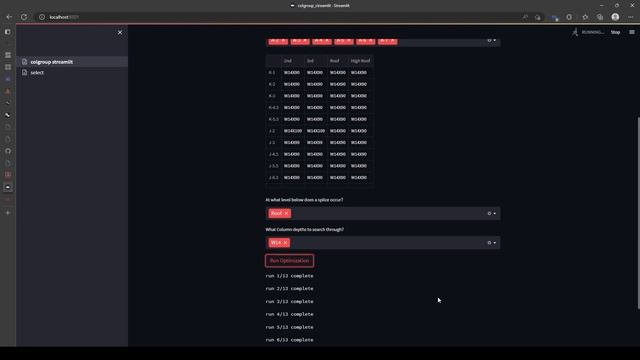Clear all selections in column depths selector
The height and width of the screenshot is (360, 640).
pyautogui.click(x=489, y=243)
